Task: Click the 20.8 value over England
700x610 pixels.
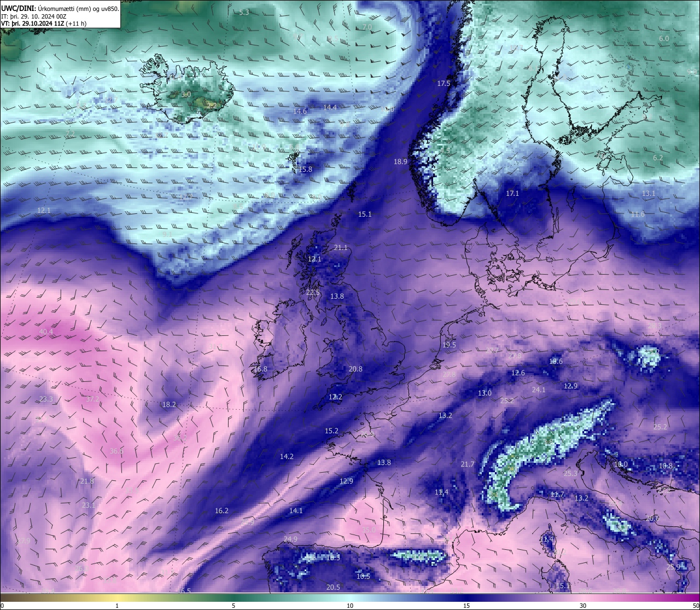Action: [355, 369]
